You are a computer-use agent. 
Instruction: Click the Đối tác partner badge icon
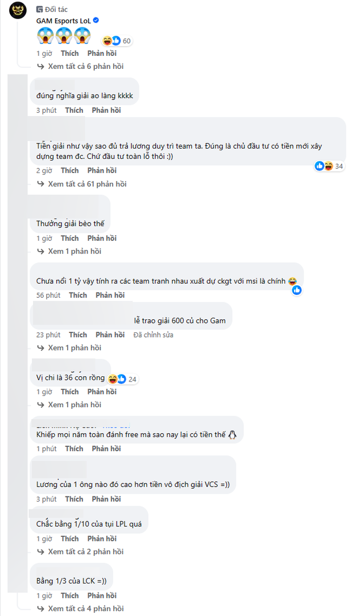[x=39, y=9]
